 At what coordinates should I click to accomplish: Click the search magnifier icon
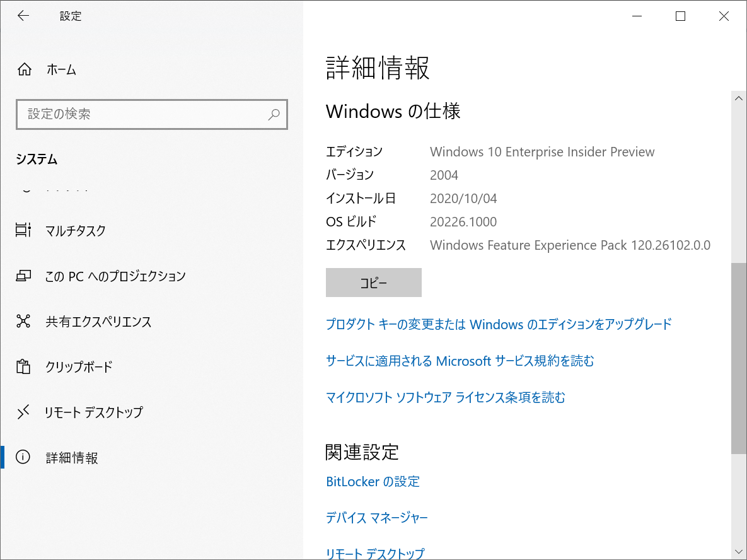click(x=274, y=114)
